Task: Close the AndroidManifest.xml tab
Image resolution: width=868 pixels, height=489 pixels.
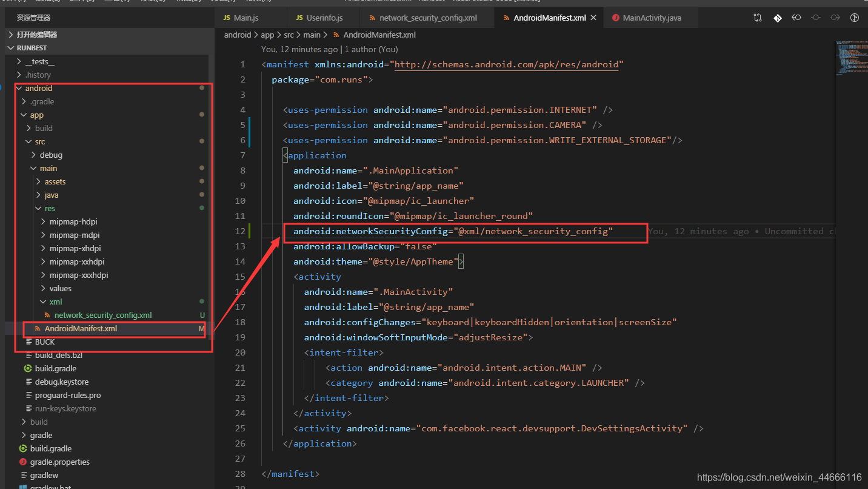Action: (x=593, y=18)
